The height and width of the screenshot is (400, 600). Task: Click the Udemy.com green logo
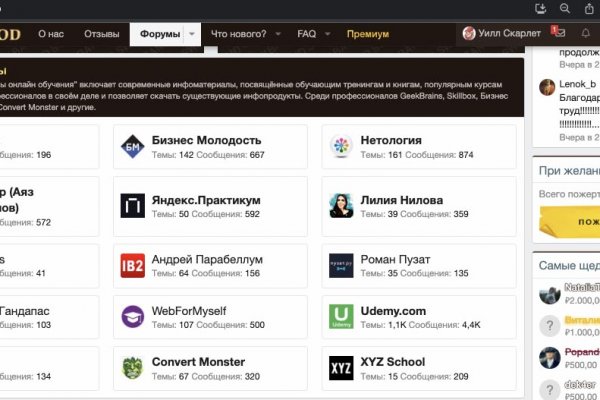pos(341,318)
